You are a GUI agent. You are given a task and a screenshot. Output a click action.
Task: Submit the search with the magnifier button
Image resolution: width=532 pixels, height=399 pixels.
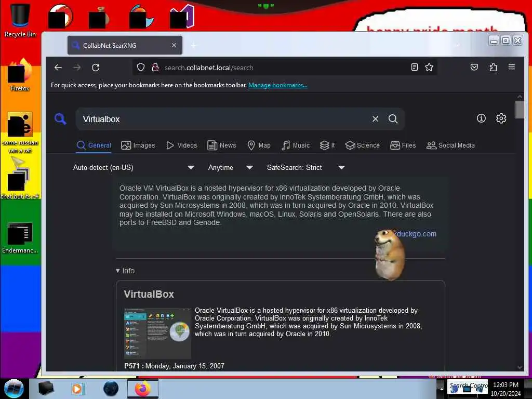(x=393, y=119)
